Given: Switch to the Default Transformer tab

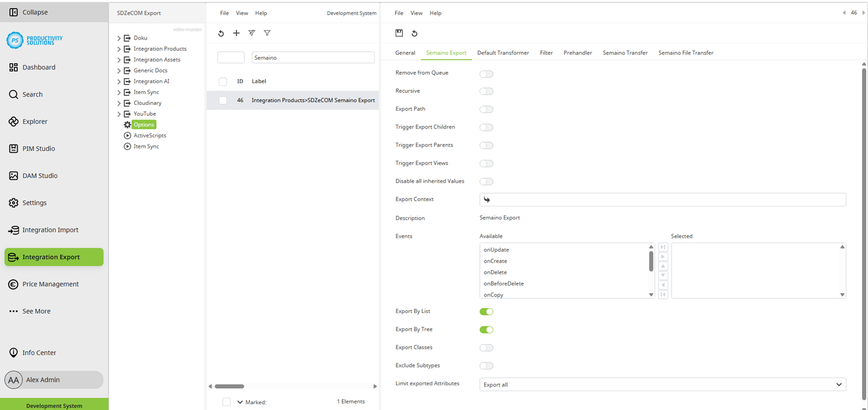Looking at the screenshot, I should [503, 52].
